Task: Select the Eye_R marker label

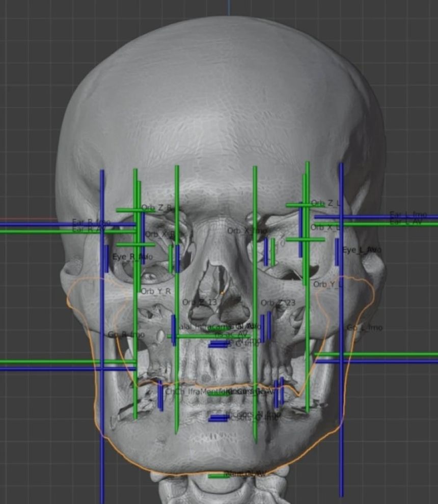Action: 132,257
